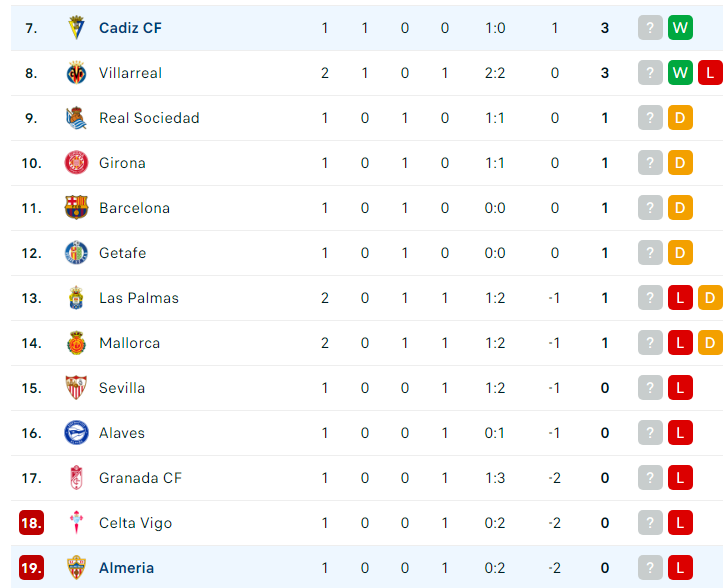
Task: Click the Real Sociedad club crest
Action: (76, 118)
